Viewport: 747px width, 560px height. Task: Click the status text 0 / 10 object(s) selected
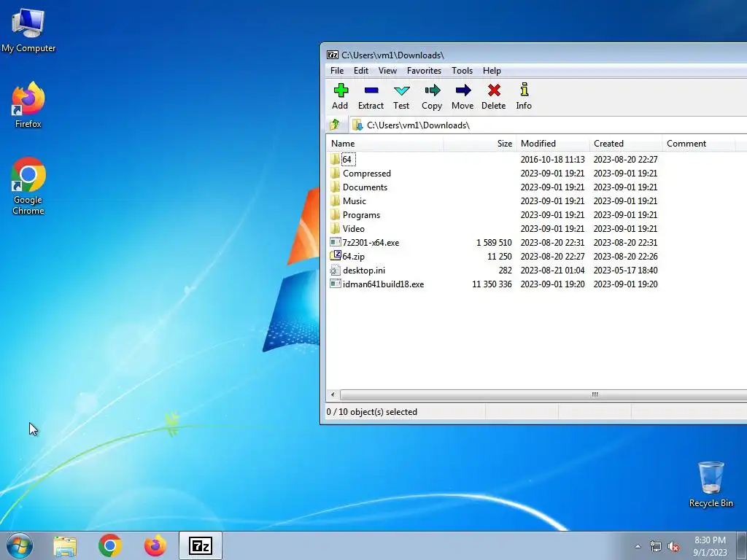tap(371, 412)
